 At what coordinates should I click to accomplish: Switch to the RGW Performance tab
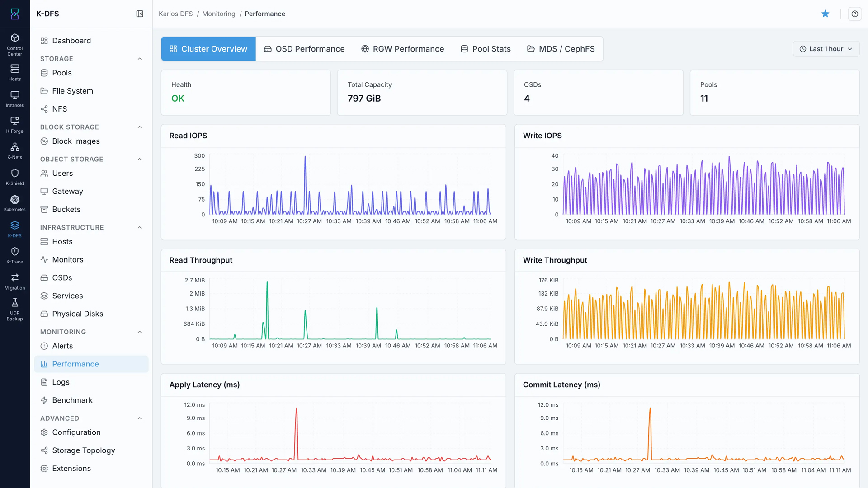pos(402,49)
